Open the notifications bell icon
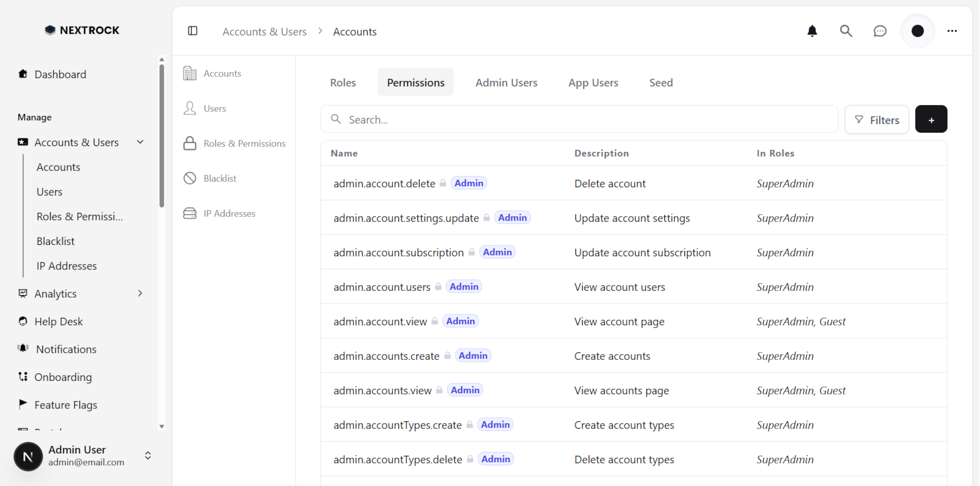The width and height of the screenshot is (980, 486). [x=812, y=31]
